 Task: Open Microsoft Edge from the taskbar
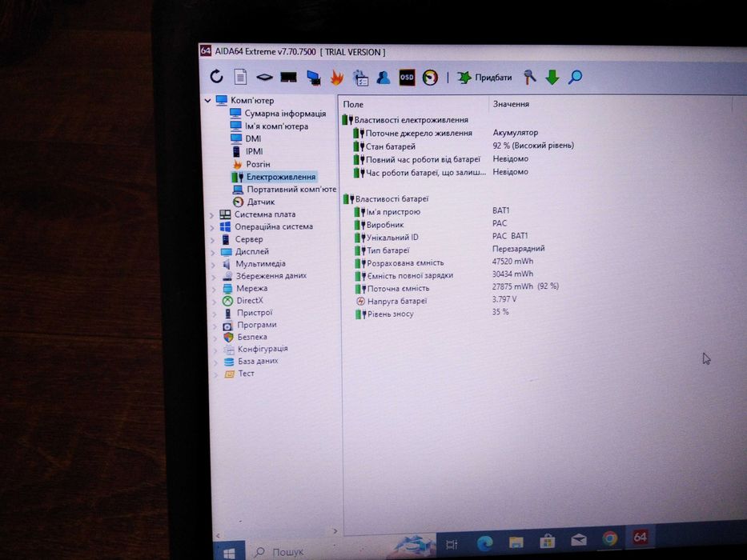click(x=484, y=542)
